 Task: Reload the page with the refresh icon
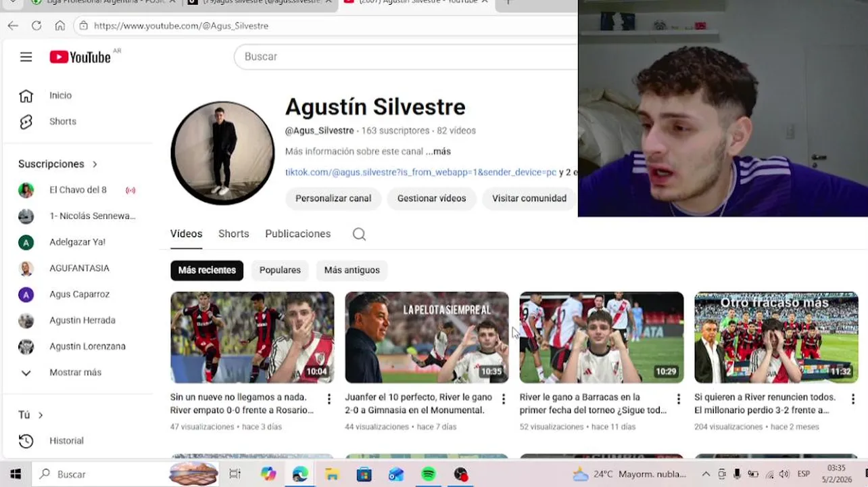coord(37,26)
